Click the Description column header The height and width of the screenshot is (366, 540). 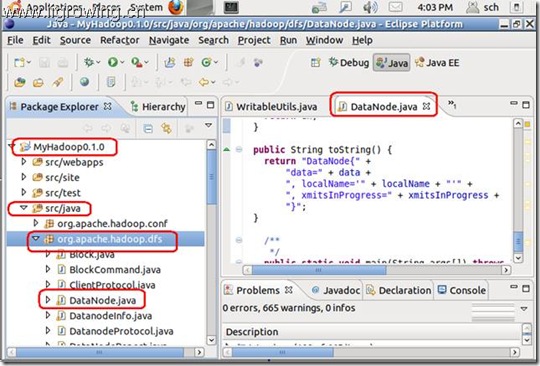(x=252, y=332)
